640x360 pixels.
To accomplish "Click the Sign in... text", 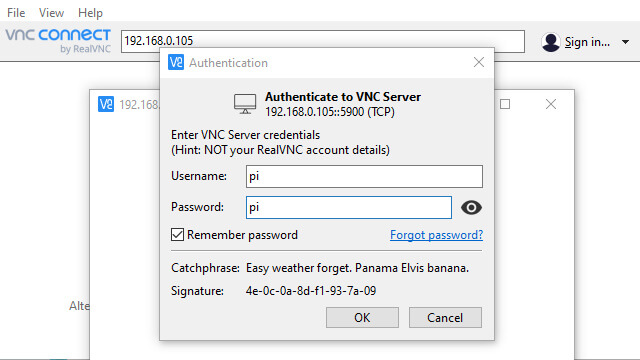I will [587, 42].
